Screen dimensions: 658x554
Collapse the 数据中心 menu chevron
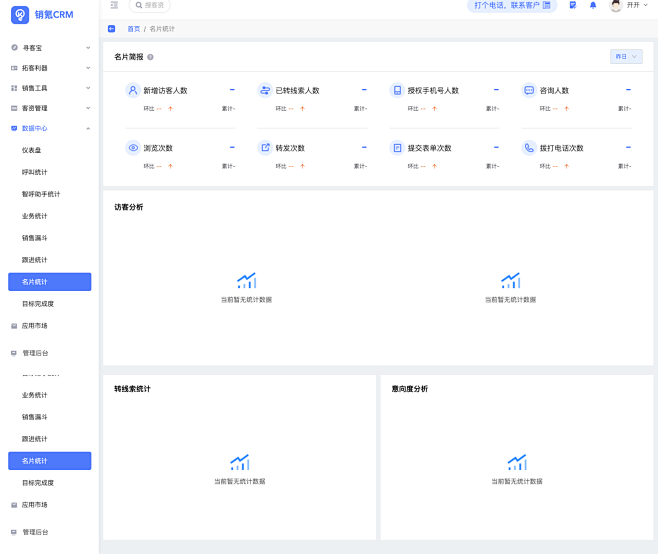tap(88, 128)
